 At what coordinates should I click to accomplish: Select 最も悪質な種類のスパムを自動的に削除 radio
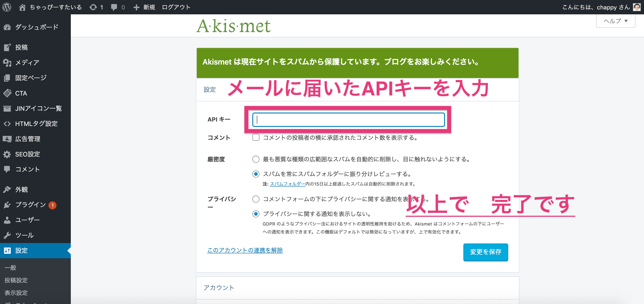click(256, 159)
